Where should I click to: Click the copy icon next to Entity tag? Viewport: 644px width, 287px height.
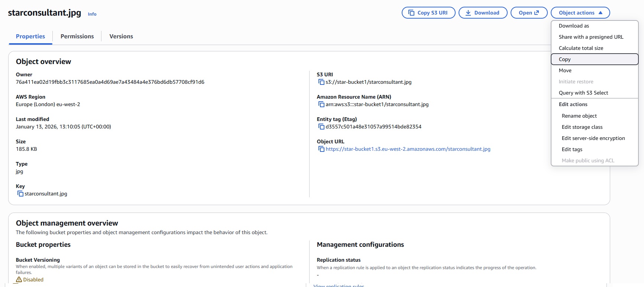click(321, 127)
